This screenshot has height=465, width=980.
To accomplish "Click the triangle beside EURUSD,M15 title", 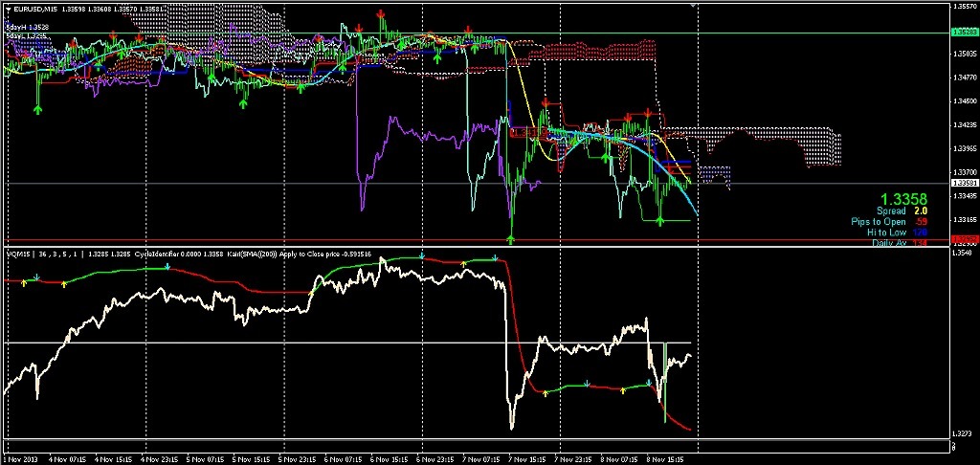I will [x=7, y=10].
